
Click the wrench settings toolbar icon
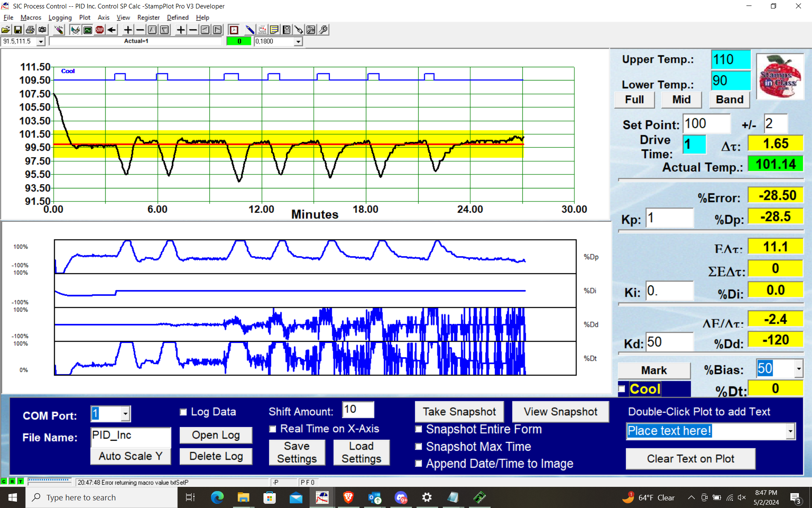click(323, 30)
